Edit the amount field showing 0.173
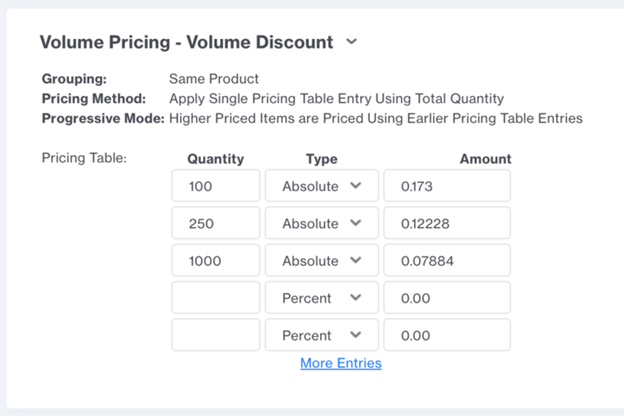 [x=447, y=186]
